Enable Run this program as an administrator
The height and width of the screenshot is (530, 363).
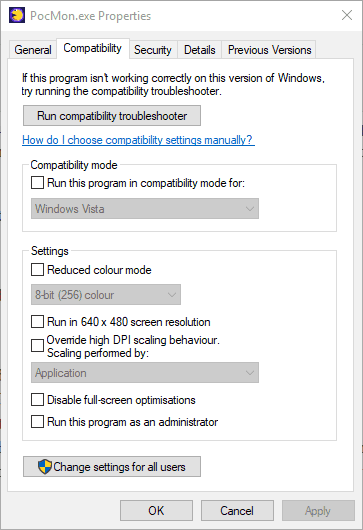pos(38,422)
